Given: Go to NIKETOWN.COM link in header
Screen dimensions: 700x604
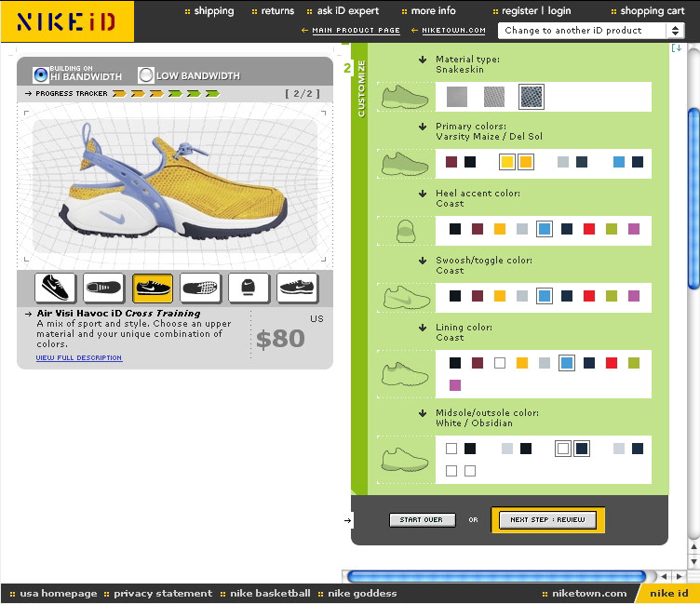Looking at the screenshot, I should [453, 31].
